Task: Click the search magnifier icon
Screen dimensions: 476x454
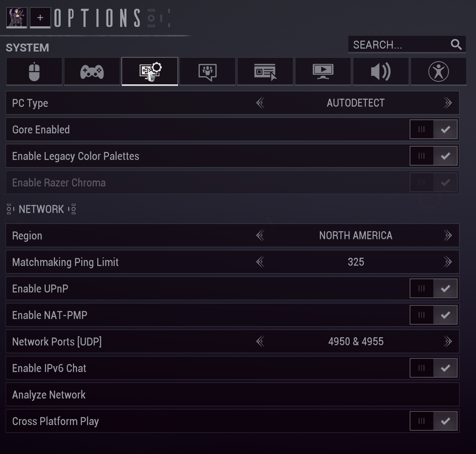Action: [456, 45]
